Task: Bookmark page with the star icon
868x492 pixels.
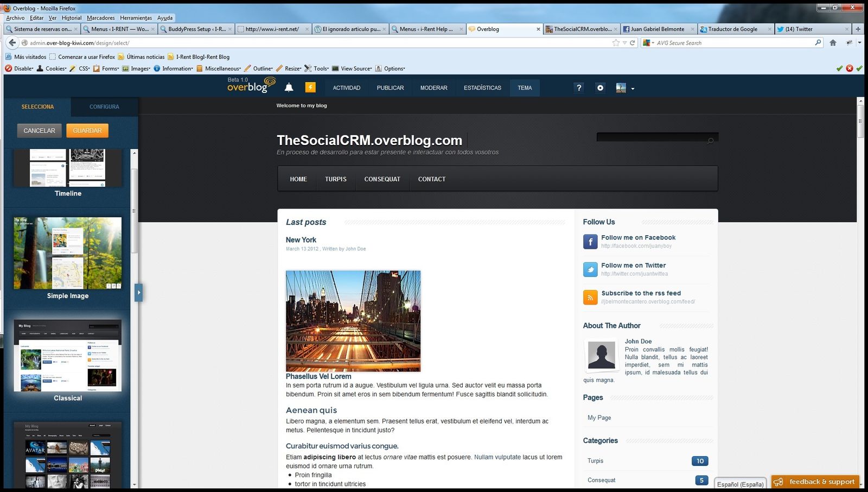Action: (x=616, y=43)
